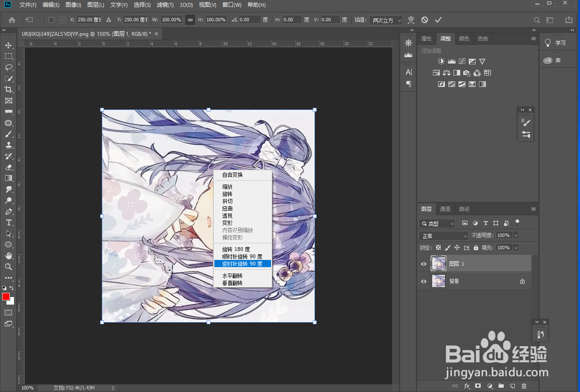This screenshot has height=392, width=580.
Task: Toggle relative positioning triangle
Action: tap(109, 20)
